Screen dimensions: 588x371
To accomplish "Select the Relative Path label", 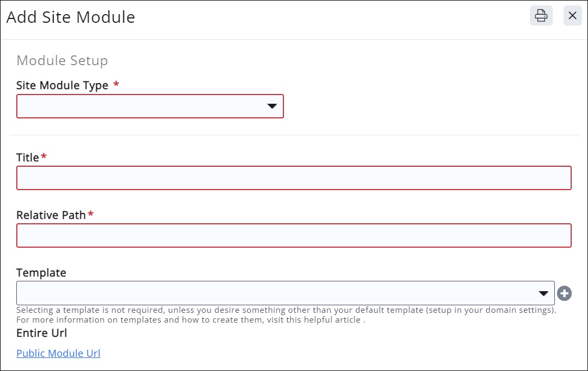I will tap(51, 215).
